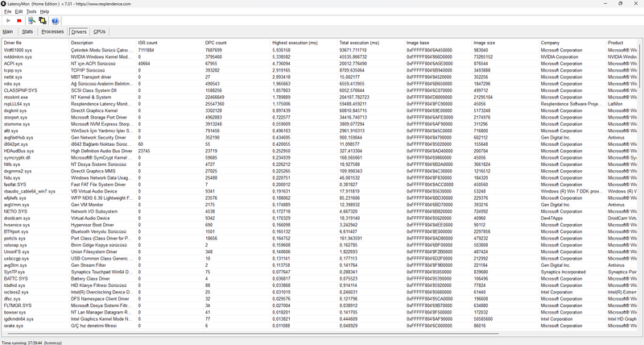
Task: Select the Wdf01000.sys driver row
Action: click(x=320, y=50)
